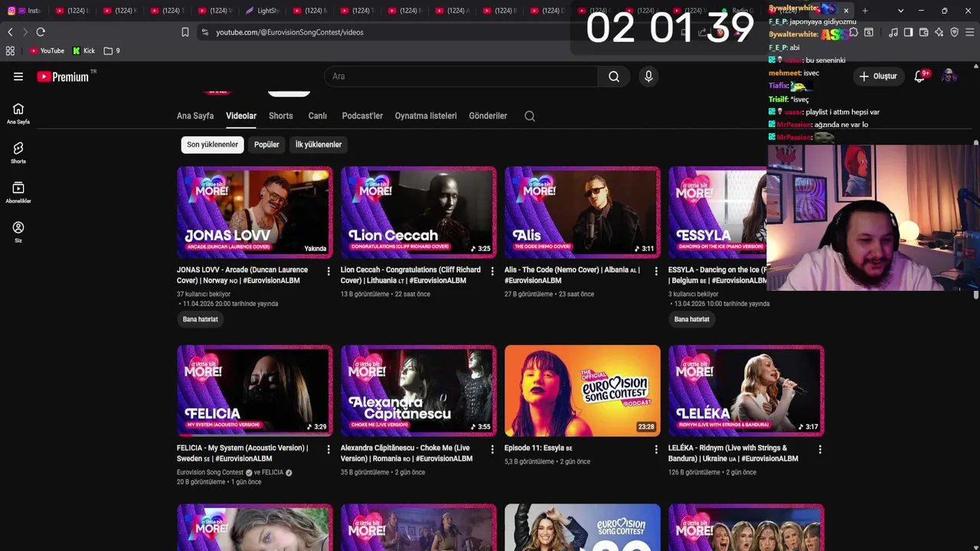
Task: Open the account avatar menu
Action: 949,77
